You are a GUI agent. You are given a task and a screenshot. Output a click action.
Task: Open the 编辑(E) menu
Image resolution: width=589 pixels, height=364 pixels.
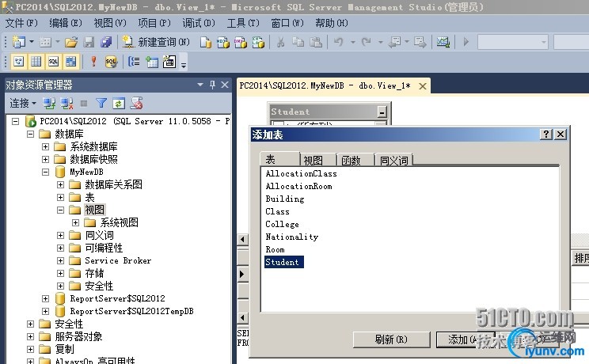[66, 23]
